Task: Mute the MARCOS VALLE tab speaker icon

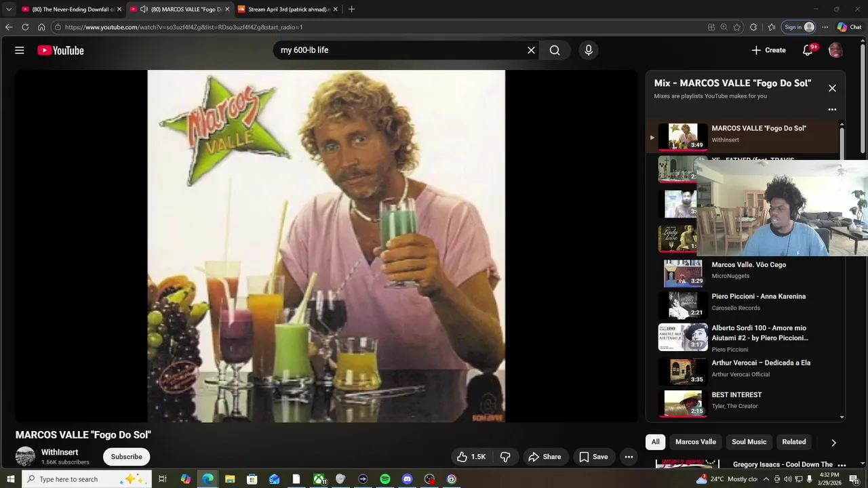Action: [144, 9]
